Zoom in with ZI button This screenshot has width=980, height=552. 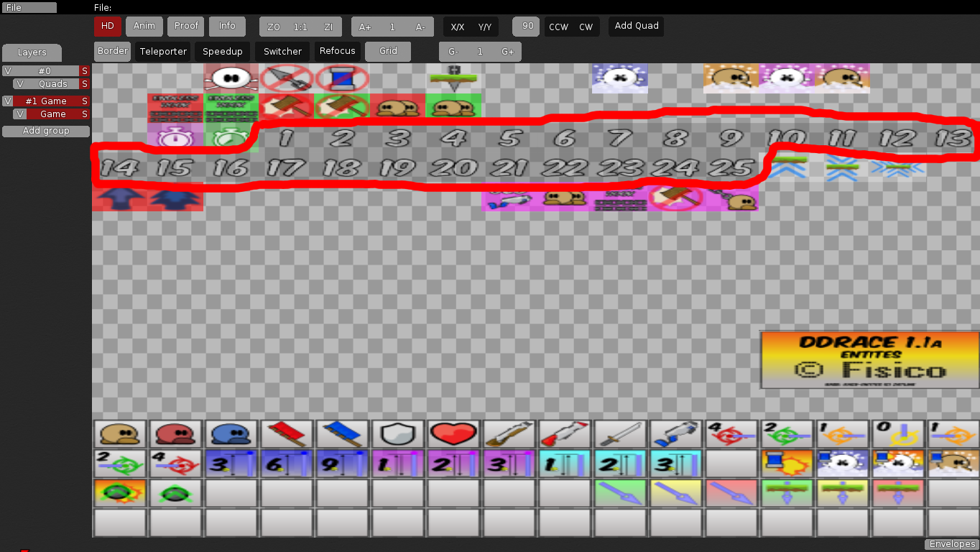pos(328,27)
